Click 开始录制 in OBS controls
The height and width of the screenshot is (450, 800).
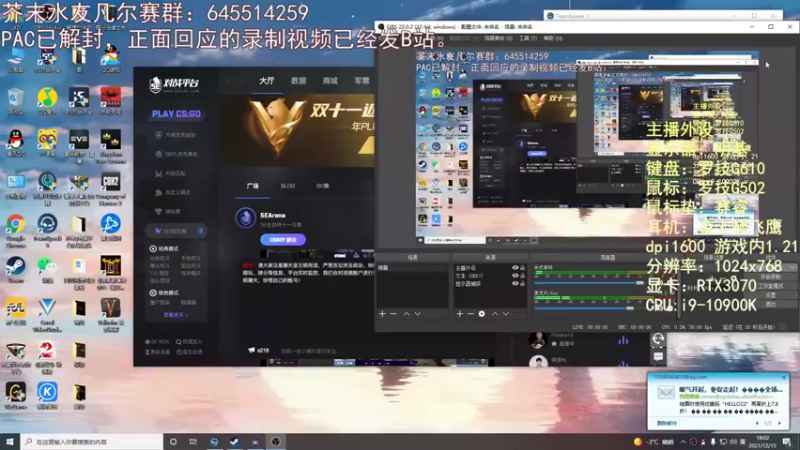click(771, 277)
